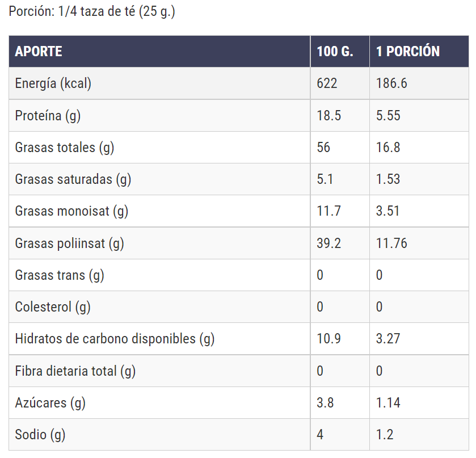Select the Energía (kcal) row label
This screenshot has width=476, height=458.
53,83
